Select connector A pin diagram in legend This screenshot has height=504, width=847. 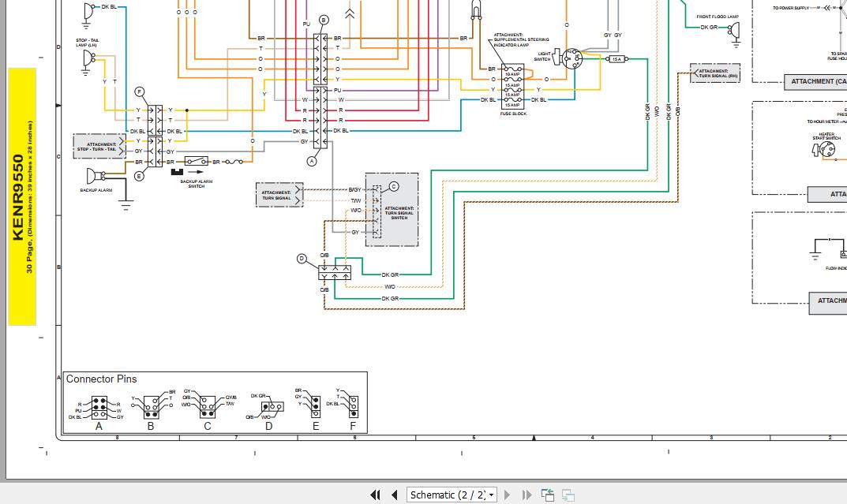[99, 406]
